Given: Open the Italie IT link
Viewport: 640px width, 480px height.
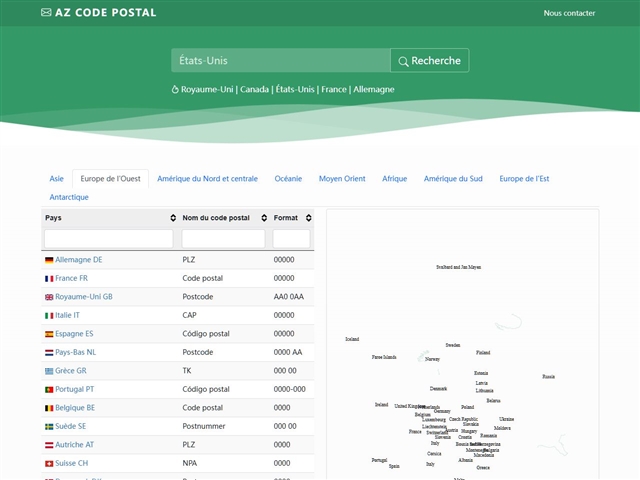Looking at the screenshot, I should pyautogui.click(x=67, y=315).
